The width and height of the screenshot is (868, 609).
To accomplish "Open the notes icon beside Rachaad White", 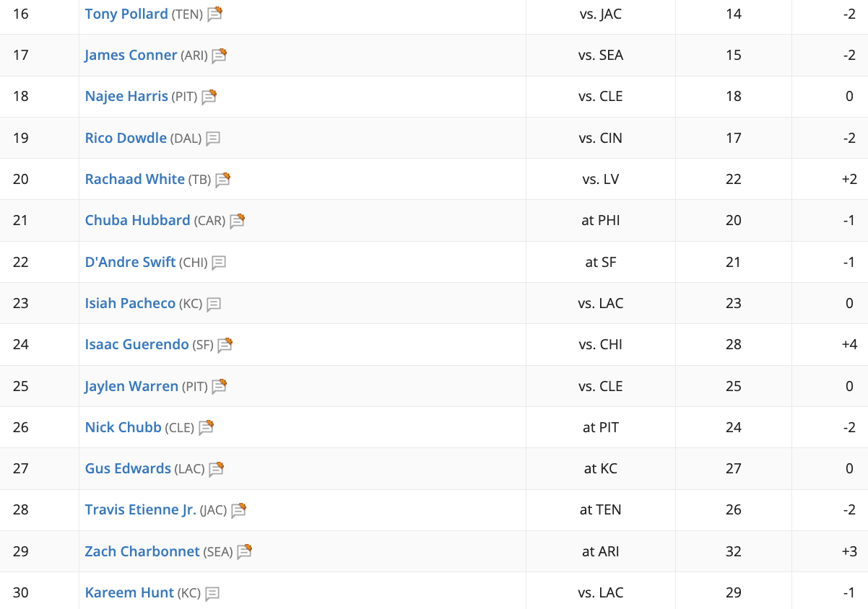I will tap(222, 180).
